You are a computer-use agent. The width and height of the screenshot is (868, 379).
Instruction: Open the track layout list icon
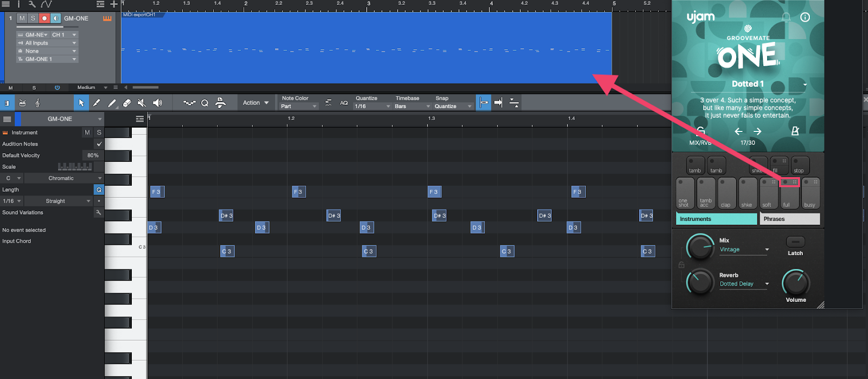click(100, 4)
